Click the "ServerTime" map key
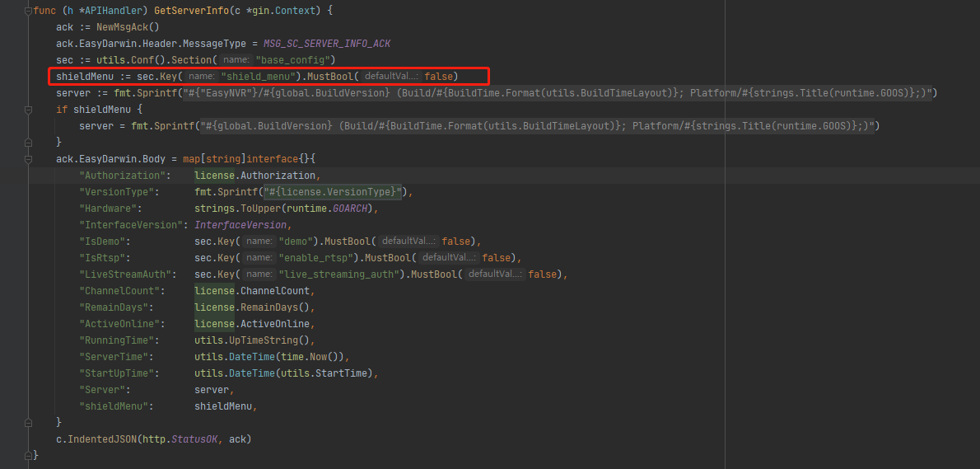The width and height of the screenshot is (980, 469). click(x=114, y=356)
